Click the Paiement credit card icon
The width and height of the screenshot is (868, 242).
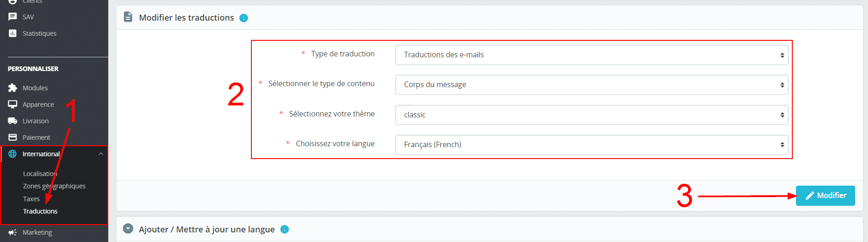12,137
